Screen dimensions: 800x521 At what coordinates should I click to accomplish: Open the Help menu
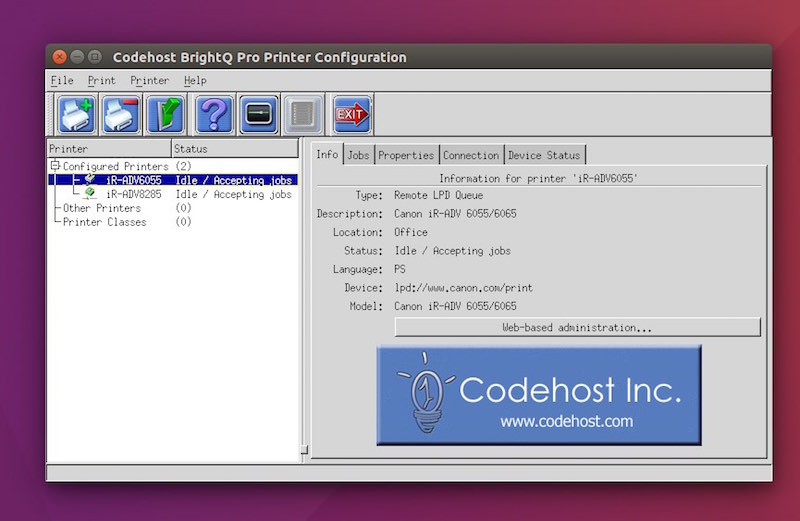pos(195,80)
